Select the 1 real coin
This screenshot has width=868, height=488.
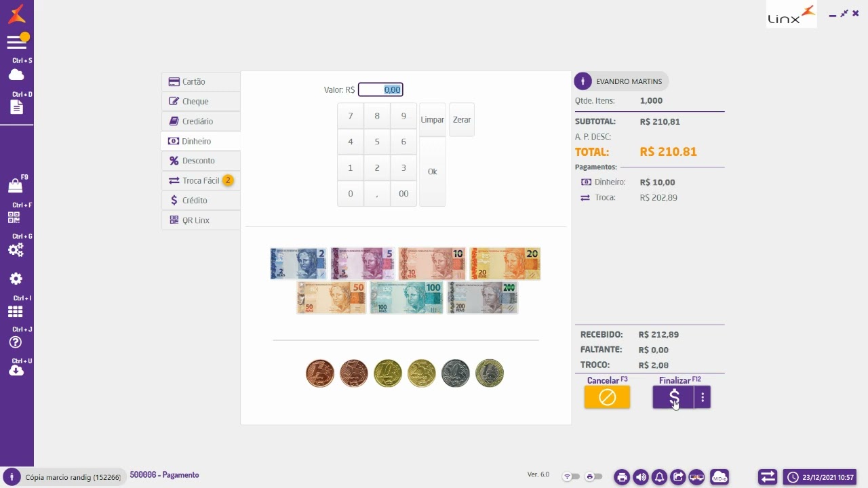490,373
